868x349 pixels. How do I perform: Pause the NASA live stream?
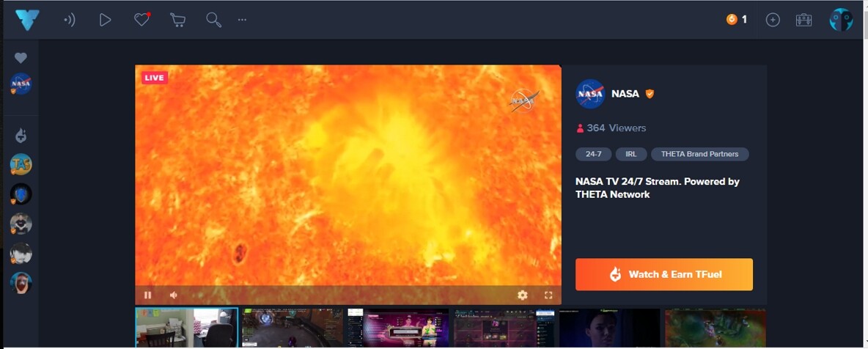click(x=148, y=295)
